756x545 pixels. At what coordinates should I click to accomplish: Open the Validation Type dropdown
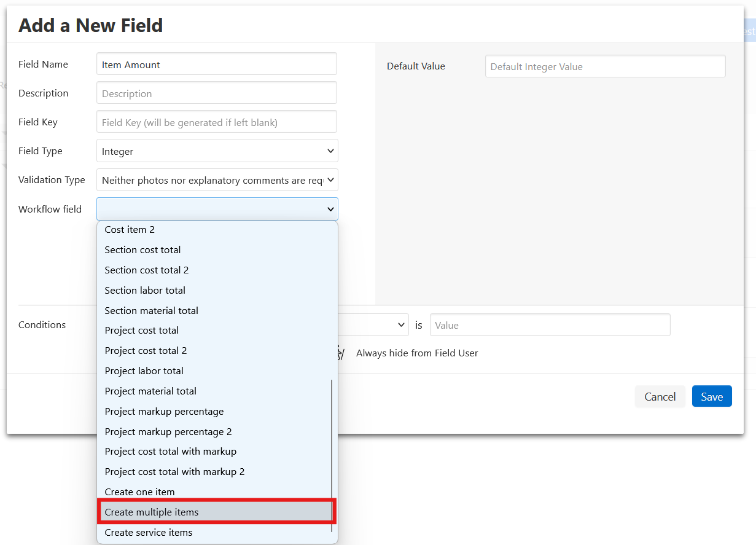(217, 180)
